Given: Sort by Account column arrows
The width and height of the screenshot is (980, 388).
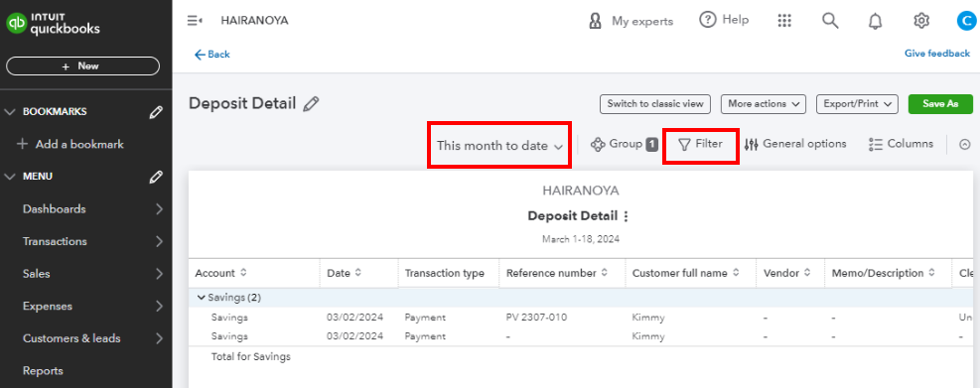Looking at the screenshot, I should coord(243,273).
